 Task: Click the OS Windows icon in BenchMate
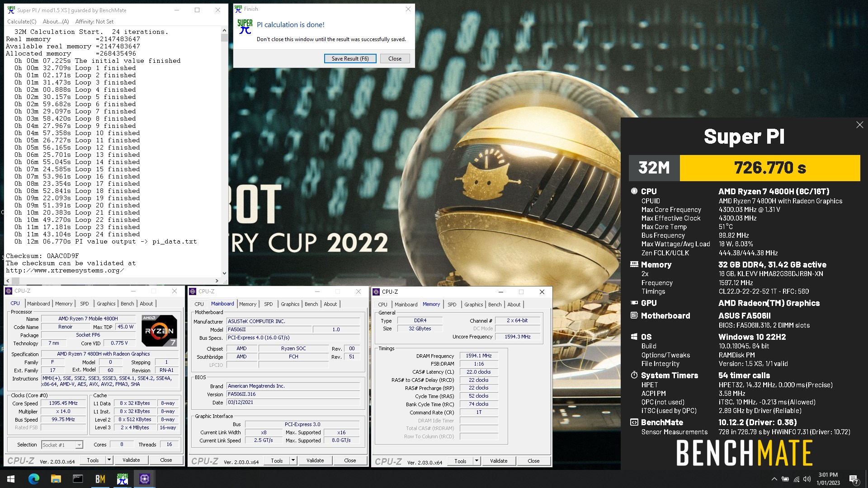tap(634, 337)
